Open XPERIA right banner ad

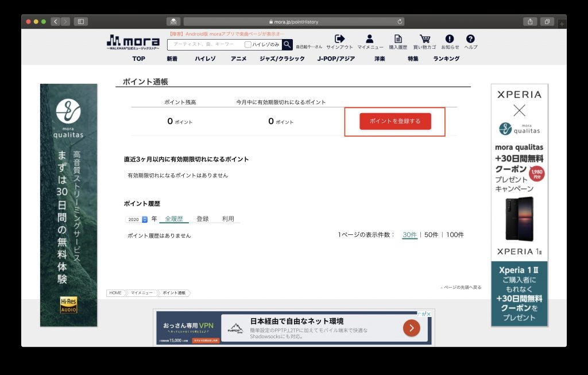point(519,205)
